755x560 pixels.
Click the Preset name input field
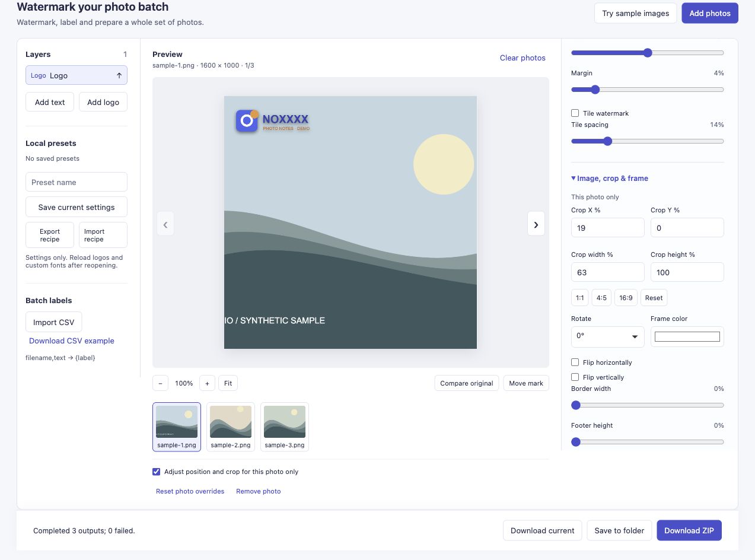(77, 182)
